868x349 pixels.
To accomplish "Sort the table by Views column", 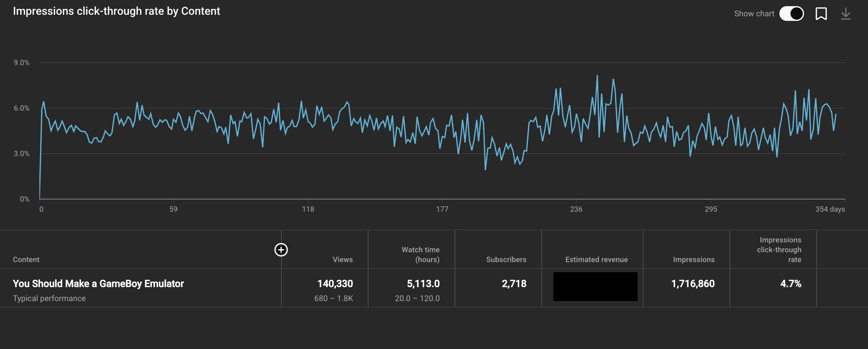I will [x=342, y=259].
